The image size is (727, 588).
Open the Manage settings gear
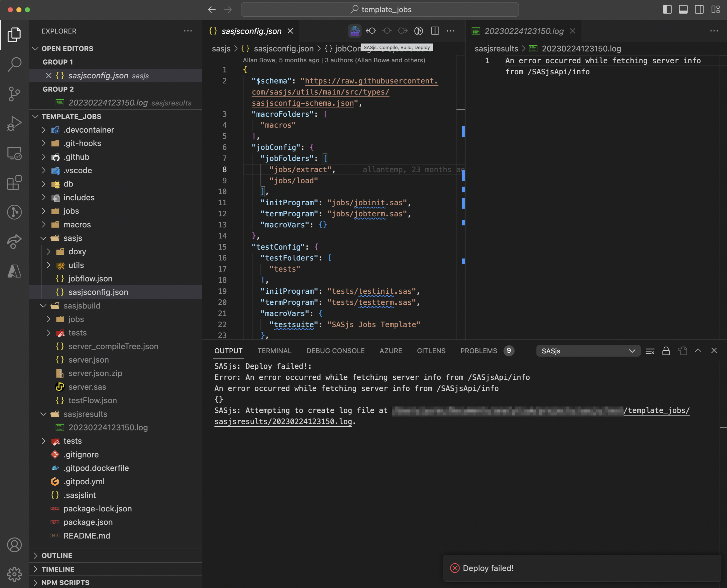point(14,574)
